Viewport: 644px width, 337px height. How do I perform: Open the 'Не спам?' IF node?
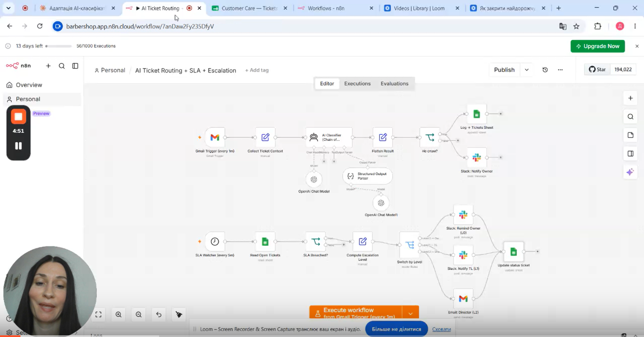click(429, 137)
